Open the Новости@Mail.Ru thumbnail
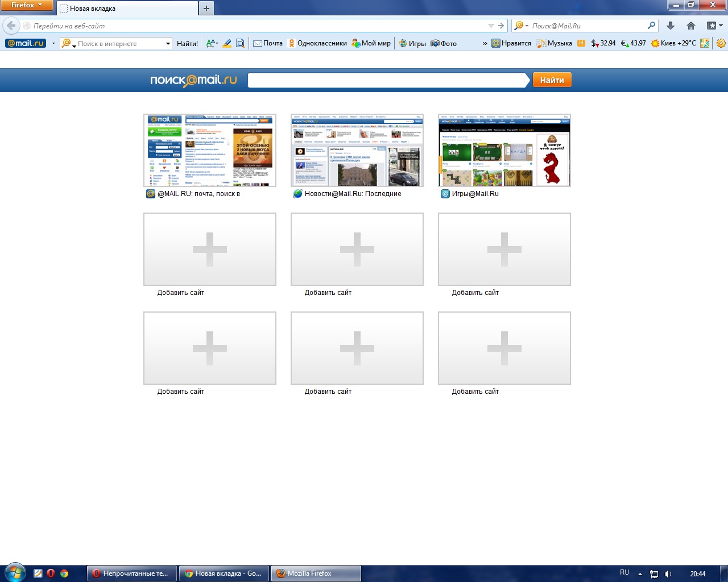Screen dimensions: 728x582 (357, 150)
